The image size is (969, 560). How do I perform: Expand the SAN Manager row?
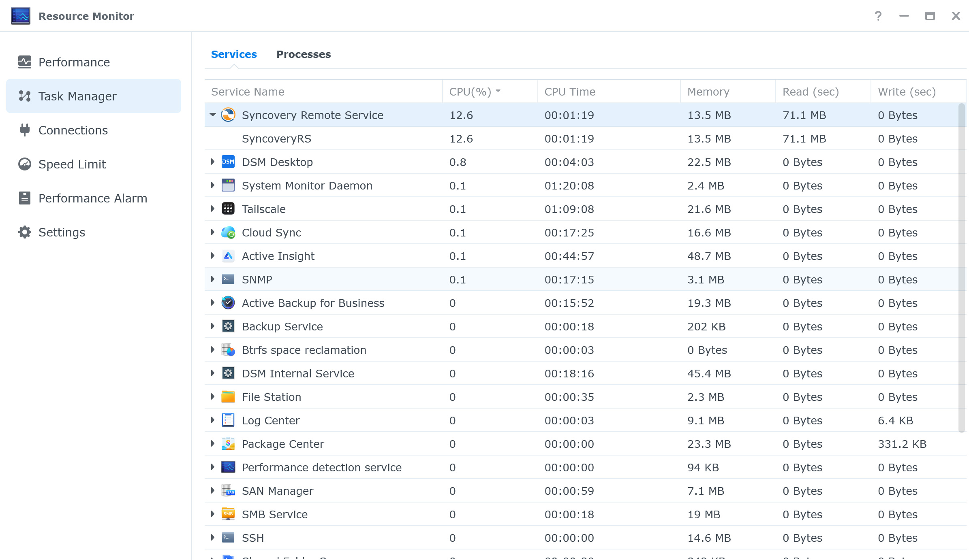[x=213, y=491]
